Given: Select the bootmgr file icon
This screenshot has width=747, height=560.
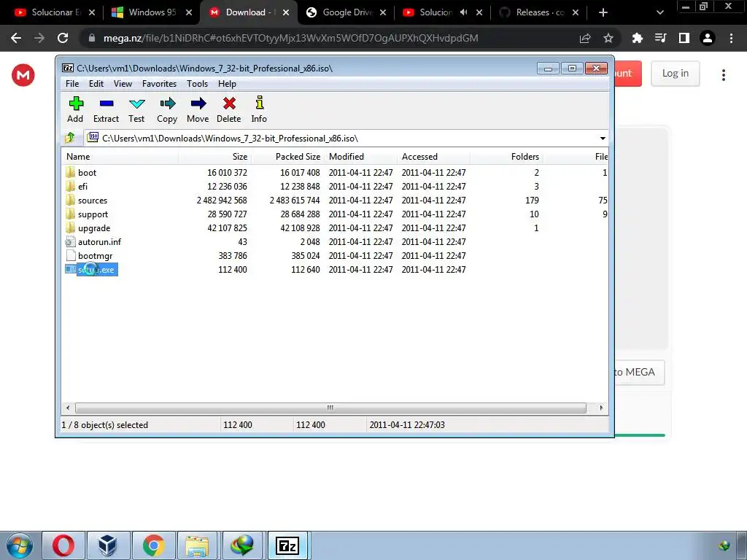Looking at the screenshot, I should (x=71, y=255).
